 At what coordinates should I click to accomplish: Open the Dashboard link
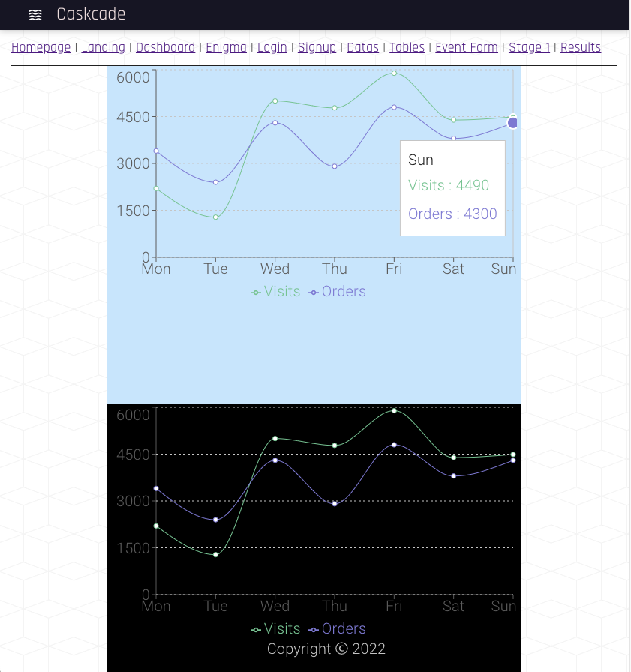click(166, 47)
